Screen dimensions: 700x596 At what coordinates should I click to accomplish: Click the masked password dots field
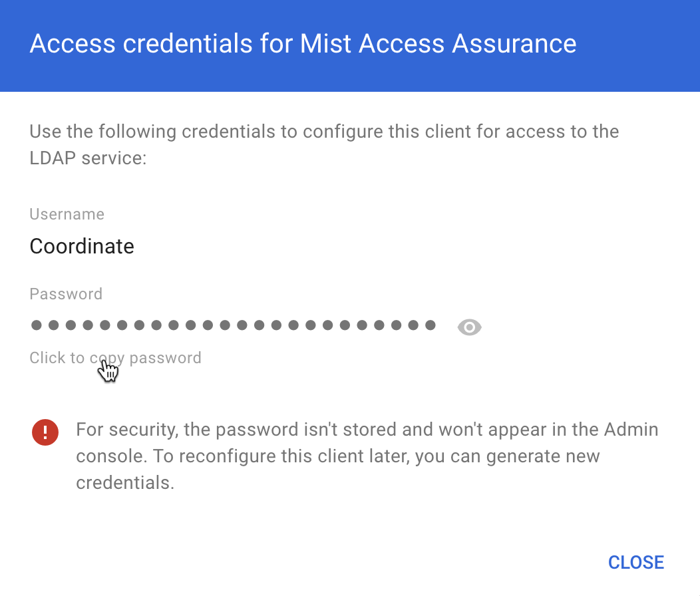[x=233, y=325]
